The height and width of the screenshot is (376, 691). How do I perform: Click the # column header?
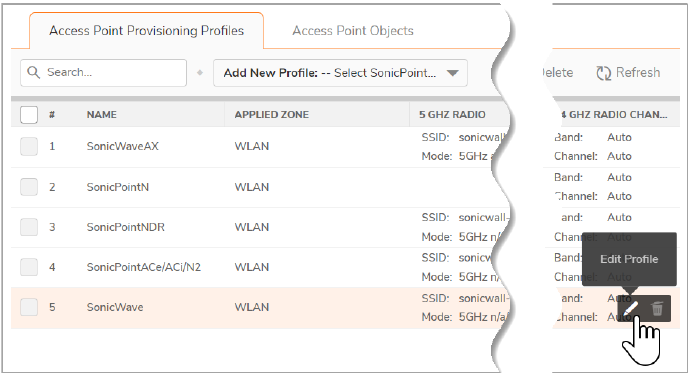pos(52,115)
